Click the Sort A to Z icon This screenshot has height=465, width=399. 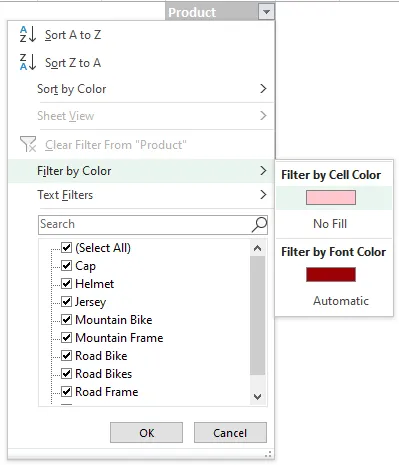point(28,34)
